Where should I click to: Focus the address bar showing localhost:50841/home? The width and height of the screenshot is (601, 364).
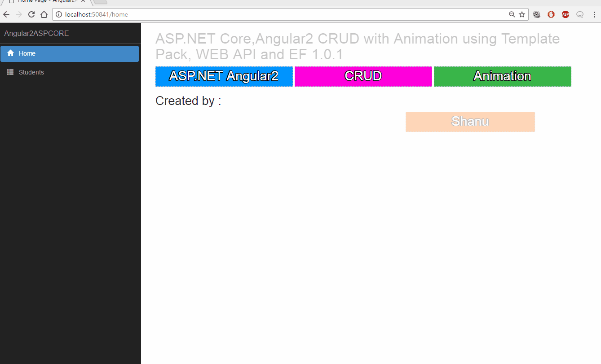[x=290, y=14]
